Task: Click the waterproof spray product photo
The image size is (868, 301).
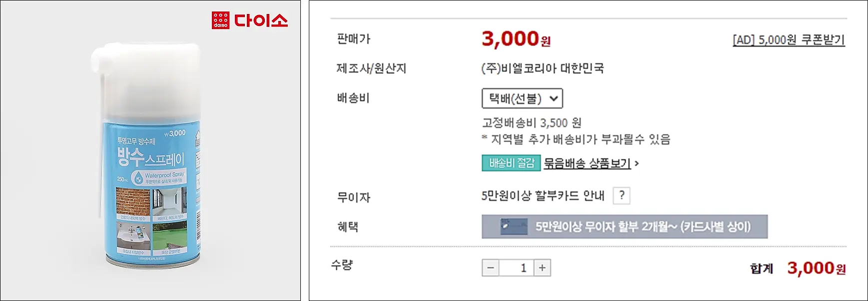Action: pos(147,160)
